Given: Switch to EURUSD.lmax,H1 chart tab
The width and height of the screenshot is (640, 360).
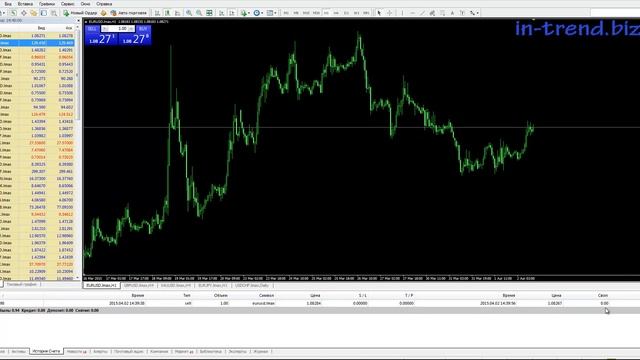Looking at the screenshot, I should pos(101,285).
